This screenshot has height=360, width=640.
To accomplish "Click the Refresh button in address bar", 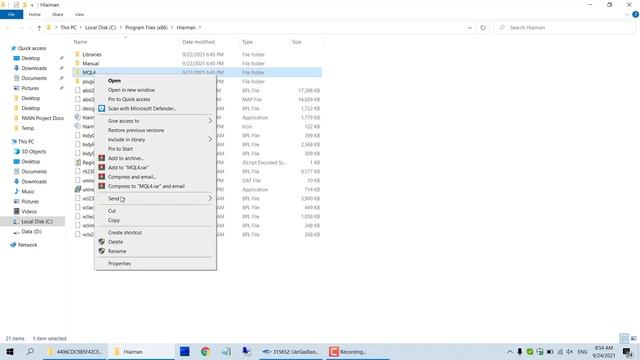I will [483, 28].
